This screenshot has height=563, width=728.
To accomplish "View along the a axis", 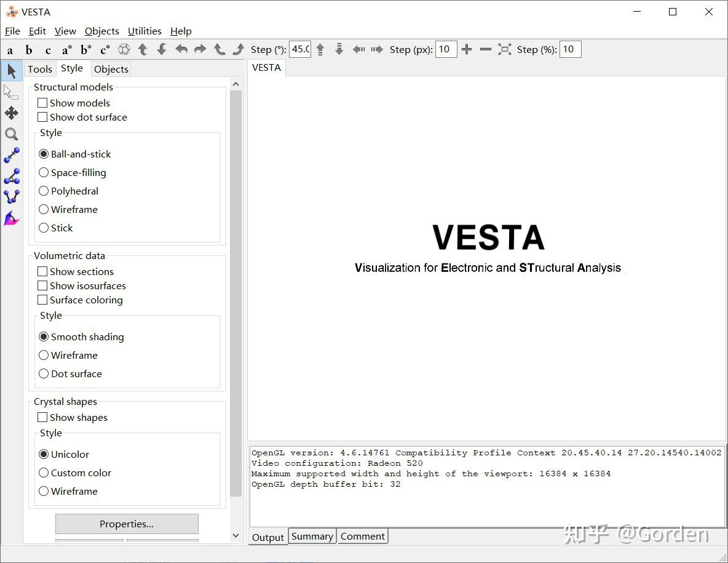I will (10, 50).
